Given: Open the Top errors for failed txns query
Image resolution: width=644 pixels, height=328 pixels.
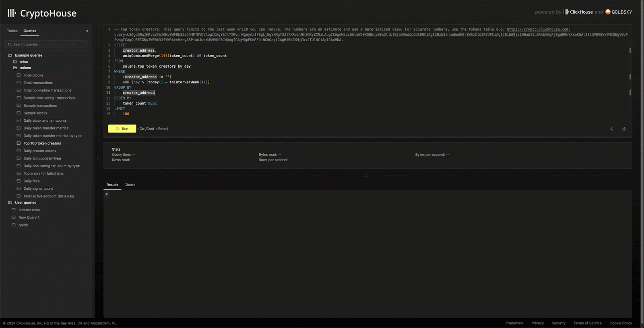Looking at the screenshot, I should [43, 174].
